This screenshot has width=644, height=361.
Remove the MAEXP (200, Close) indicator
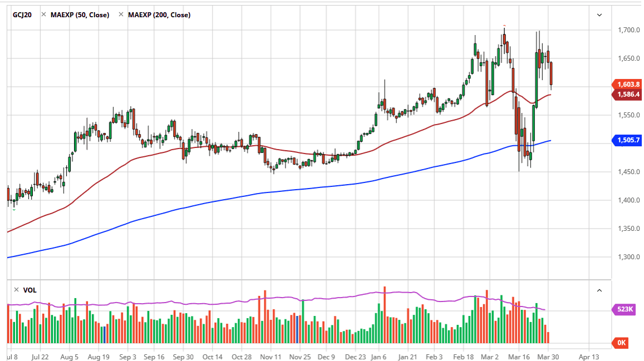click(121, 15)
